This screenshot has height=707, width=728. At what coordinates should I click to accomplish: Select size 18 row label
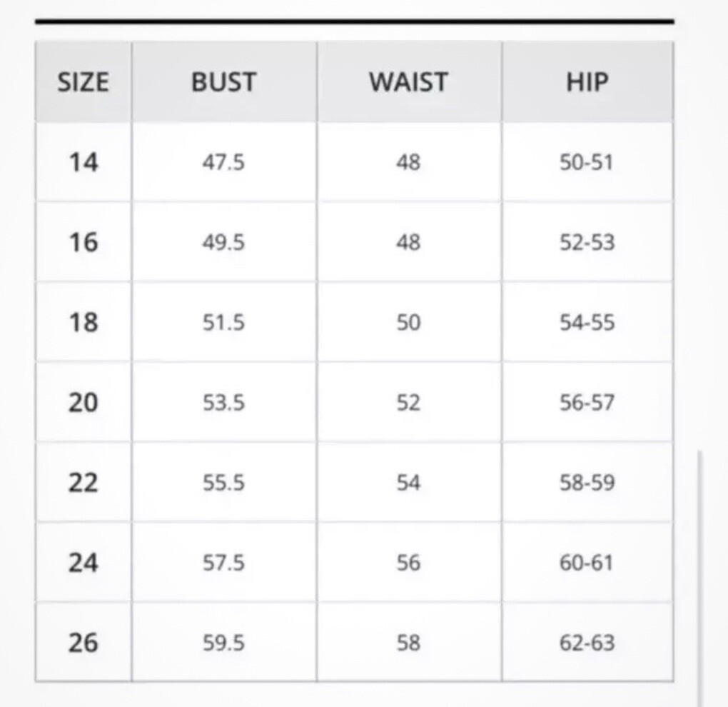pos(84,322)
